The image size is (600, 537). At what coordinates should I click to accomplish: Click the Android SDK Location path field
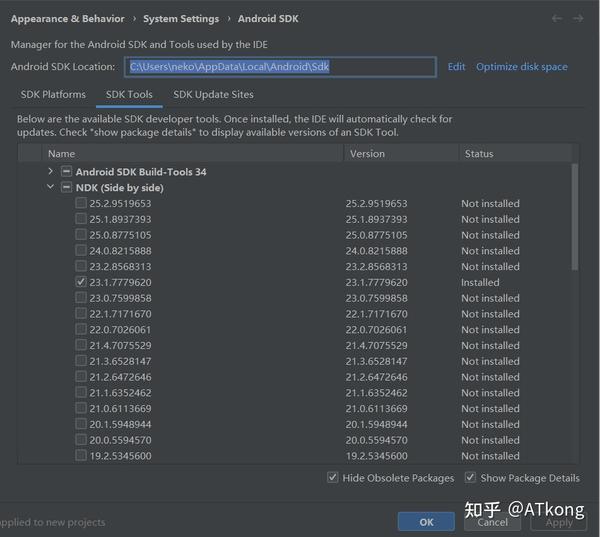pyautogui.click(x=281, y=67)
